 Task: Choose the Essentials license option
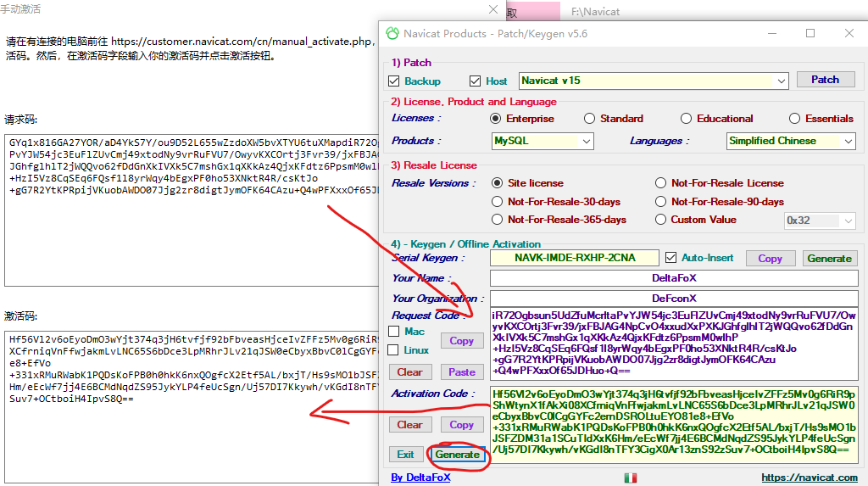[x=794, y=119]
